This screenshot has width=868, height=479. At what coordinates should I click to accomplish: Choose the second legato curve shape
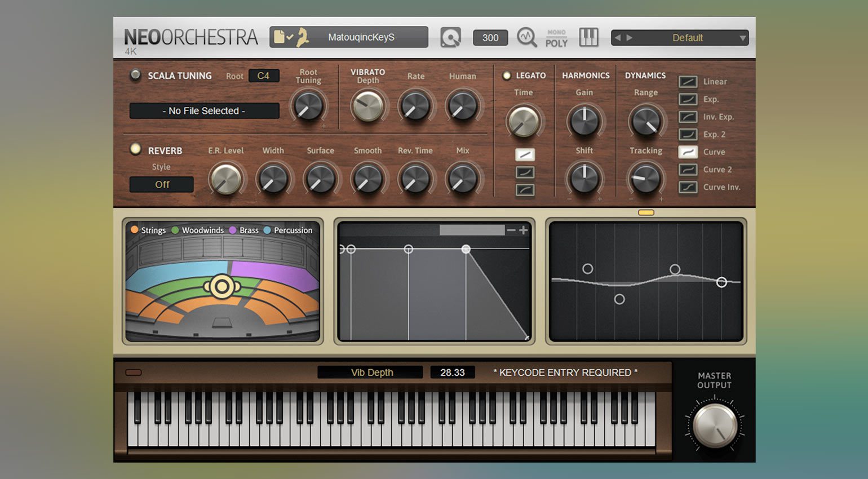[x=525, y=172]
